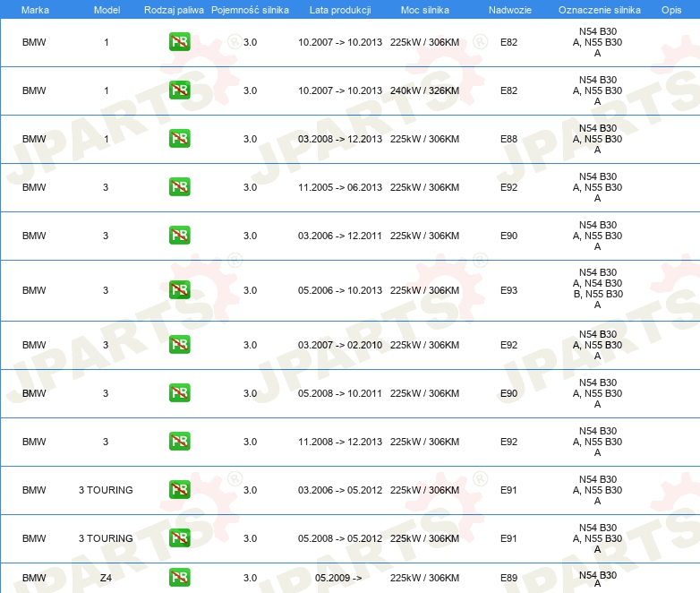Click the E89 body code cell
The height and width of the screenshot is (593, 700).
(x=508, y=578)
